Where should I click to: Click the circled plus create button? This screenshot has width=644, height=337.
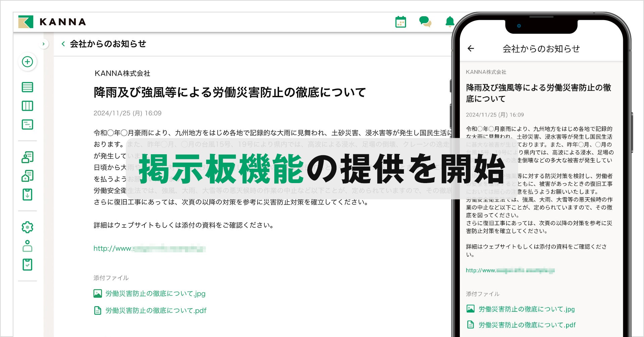point(28,62)
